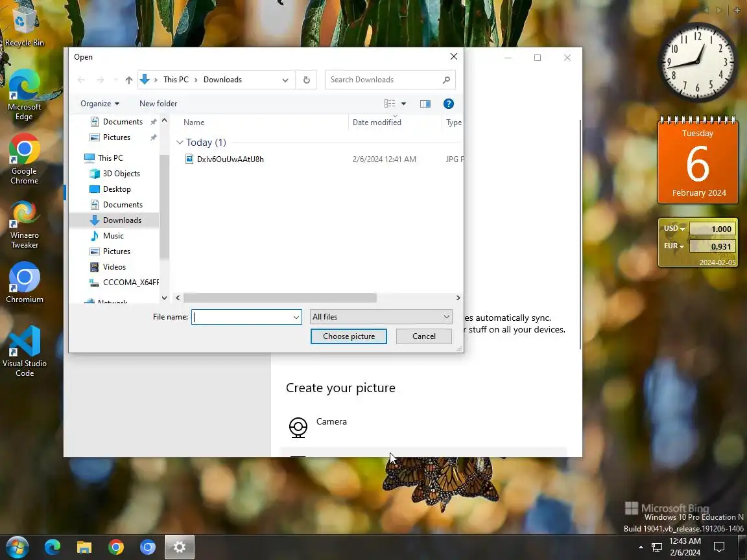Open the Start button on the taskbar
Image resolution: width=747 pixels, height=560 pixels.
(17, 547)
